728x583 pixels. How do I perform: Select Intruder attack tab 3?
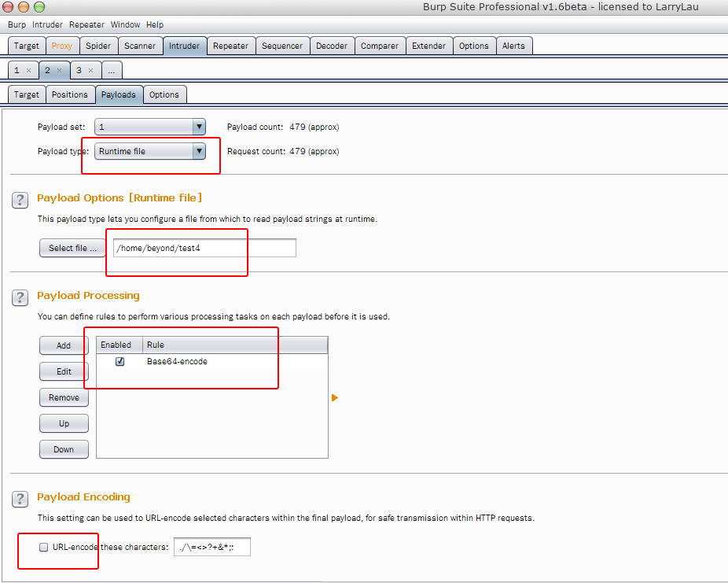[x=79, y=70]
